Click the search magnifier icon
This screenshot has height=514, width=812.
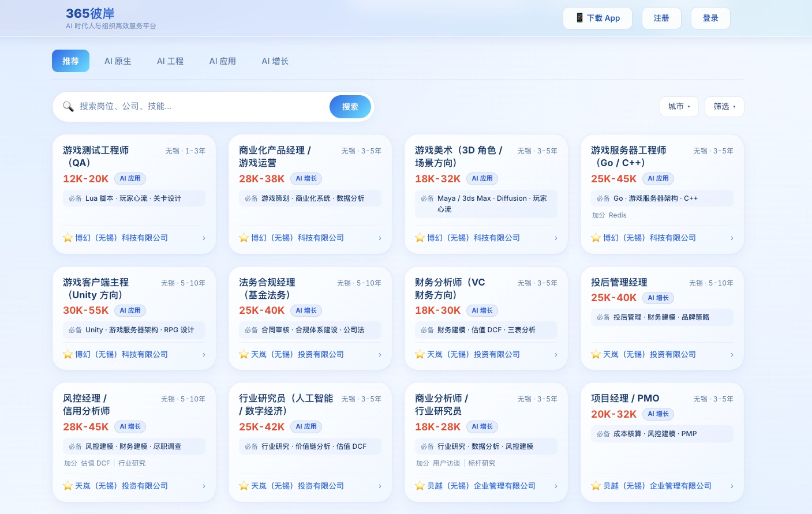[68, 107]
